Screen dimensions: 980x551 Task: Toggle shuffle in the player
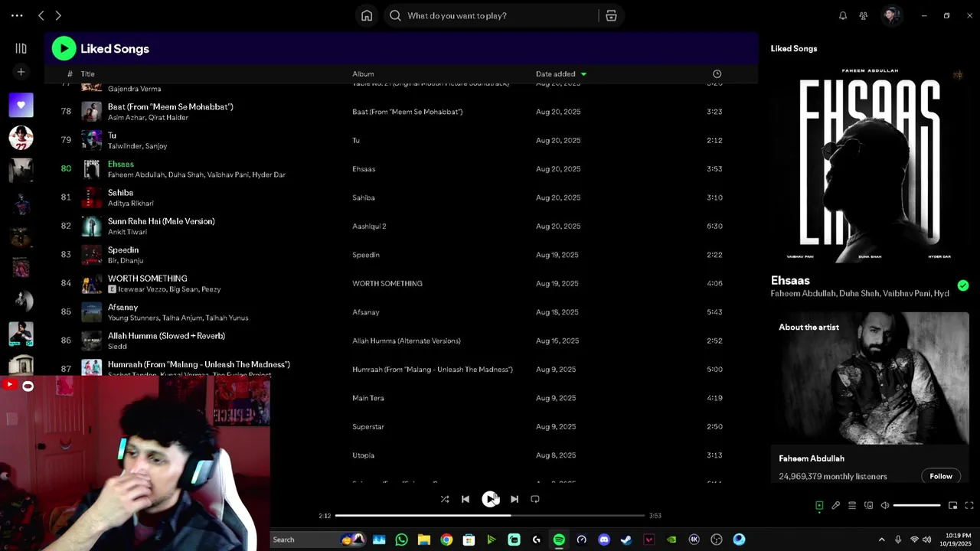point(445,499)
